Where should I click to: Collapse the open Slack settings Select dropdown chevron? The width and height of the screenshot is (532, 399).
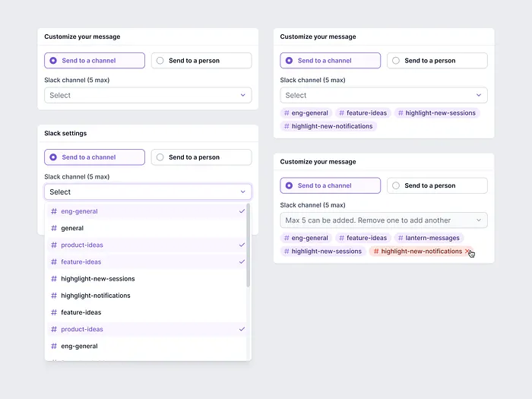(242, 192)
